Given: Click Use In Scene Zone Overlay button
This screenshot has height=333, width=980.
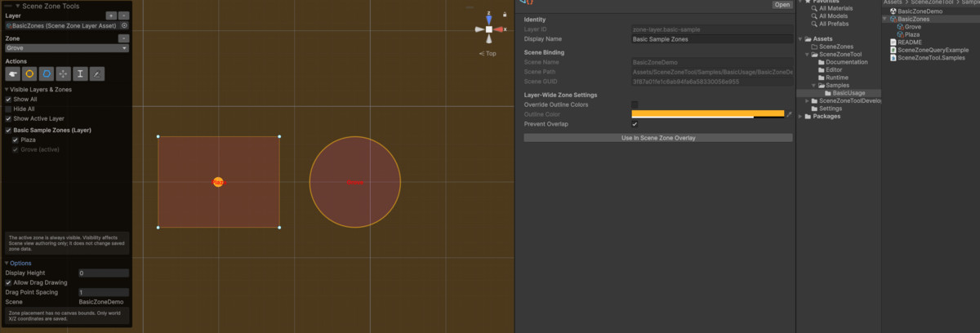Looking at the screenshot, I should [x=658, y=138].
